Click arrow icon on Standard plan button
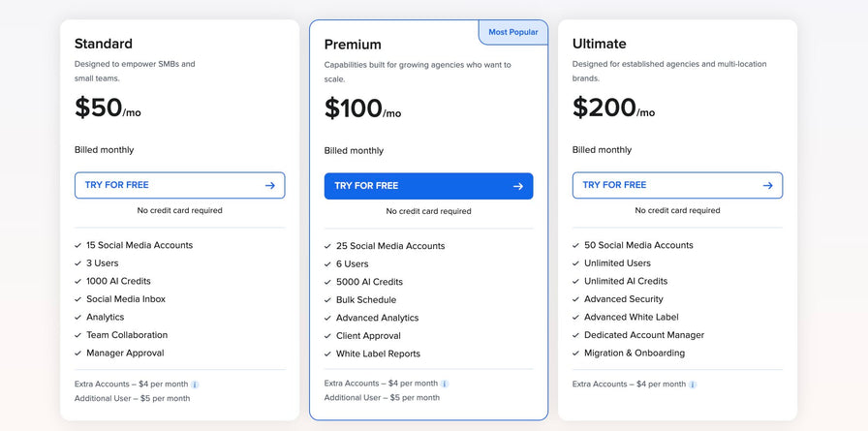The width and height of the screenshot is (868, 431). coord(270,185)
